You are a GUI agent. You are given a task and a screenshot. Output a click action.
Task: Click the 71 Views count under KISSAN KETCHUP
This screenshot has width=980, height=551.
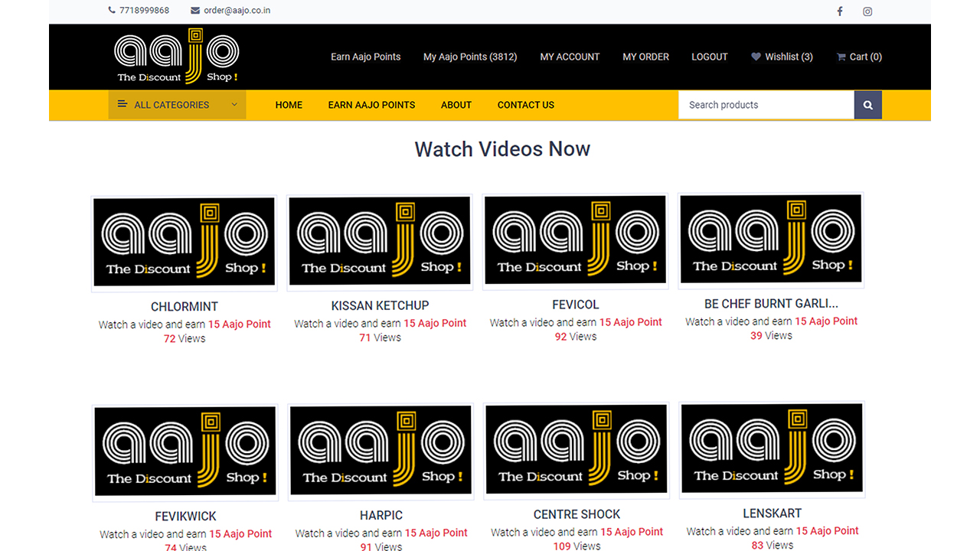pyautogui.click(x=381, y=337)
